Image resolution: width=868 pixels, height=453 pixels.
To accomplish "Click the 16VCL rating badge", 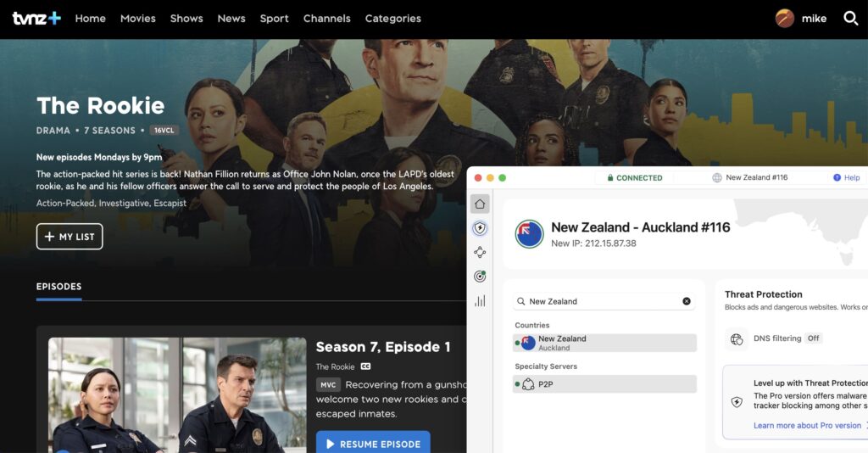I will 164,131.
